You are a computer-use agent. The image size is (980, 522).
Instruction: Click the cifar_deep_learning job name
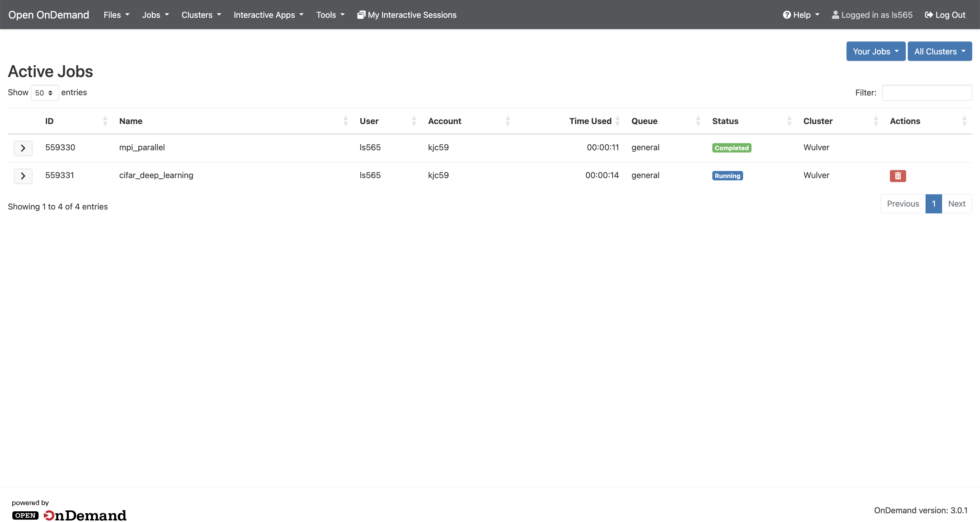point(156,175)
